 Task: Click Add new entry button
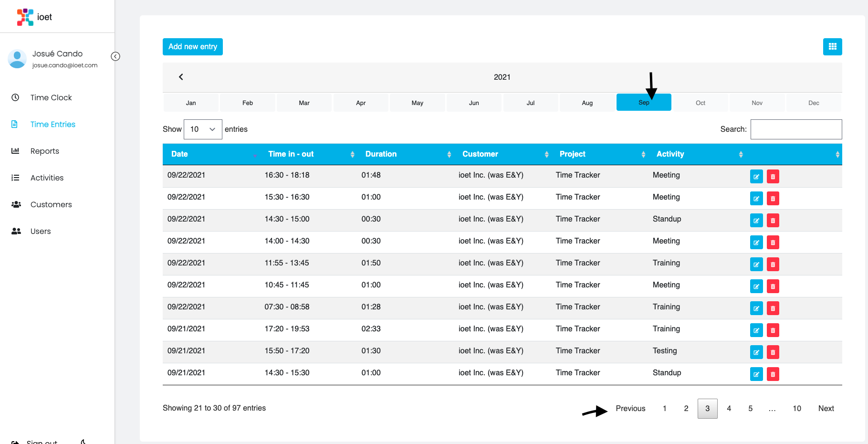pos(193,47)
